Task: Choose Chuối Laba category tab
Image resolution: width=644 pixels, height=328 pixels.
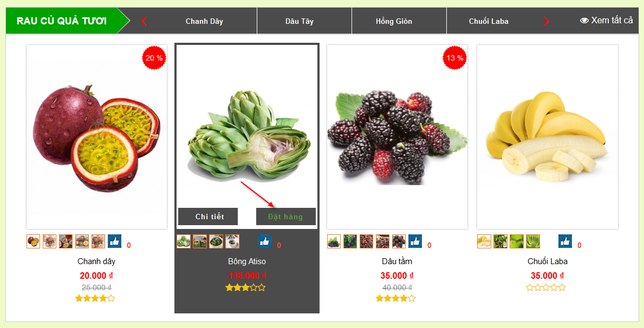Action: coord(489,21)
